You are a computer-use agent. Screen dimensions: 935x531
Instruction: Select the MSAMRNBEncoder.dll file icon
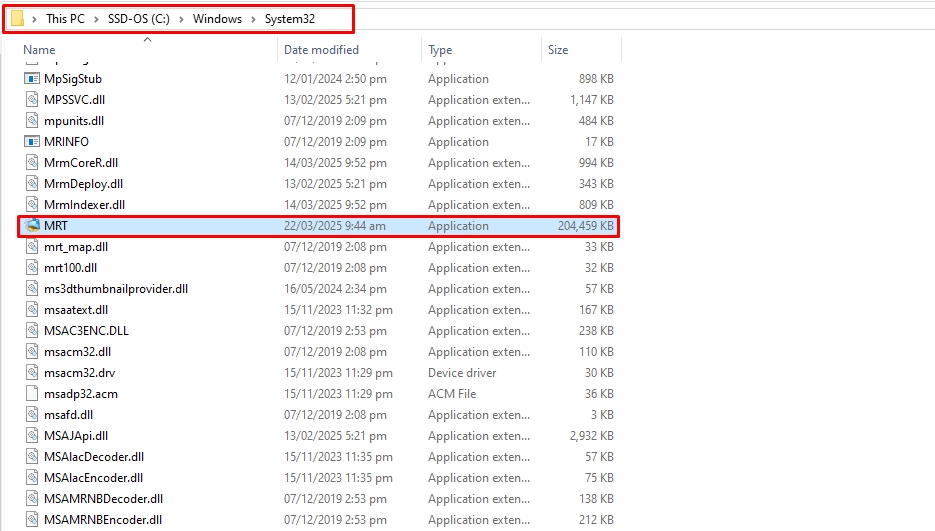pyautogui.click(x=32, y=520)
